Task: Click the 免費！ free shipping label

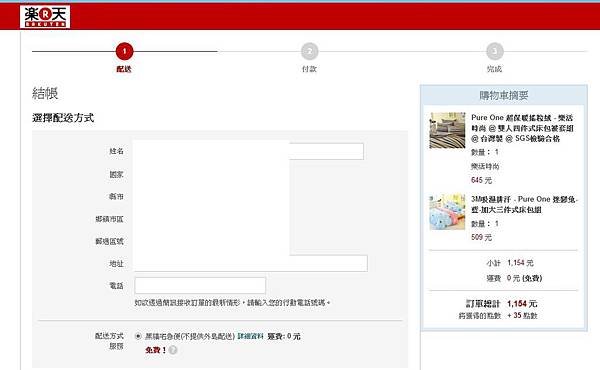Action: (156, 350)
